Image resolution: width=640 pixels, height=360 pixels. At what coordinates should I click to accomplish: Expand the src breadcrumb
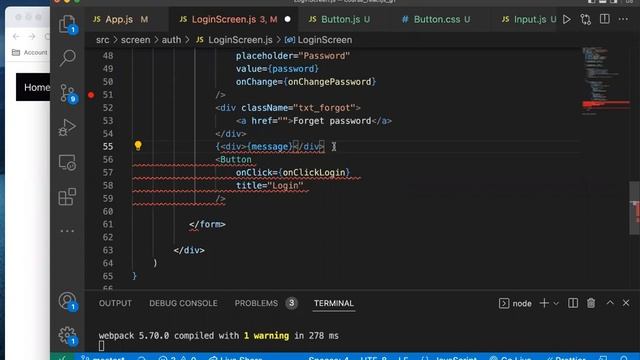(x=102, y=40)
